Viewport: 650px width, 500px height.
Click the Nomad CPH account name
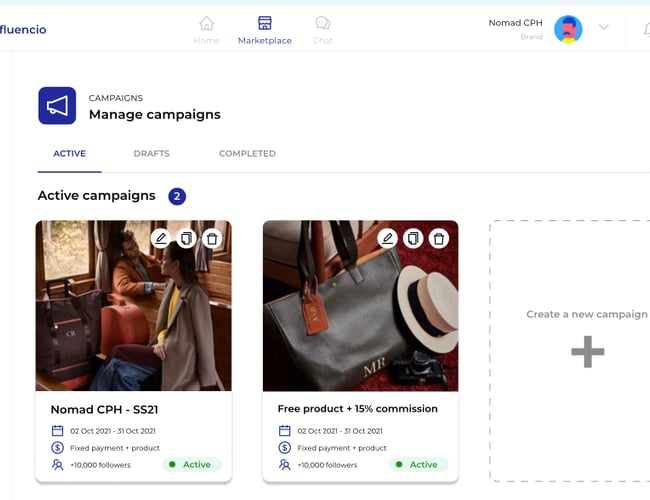515,23
